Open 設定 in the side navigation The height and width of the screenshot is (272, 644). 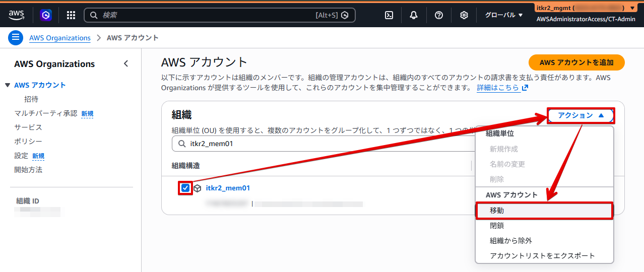[x=21, y=156]
